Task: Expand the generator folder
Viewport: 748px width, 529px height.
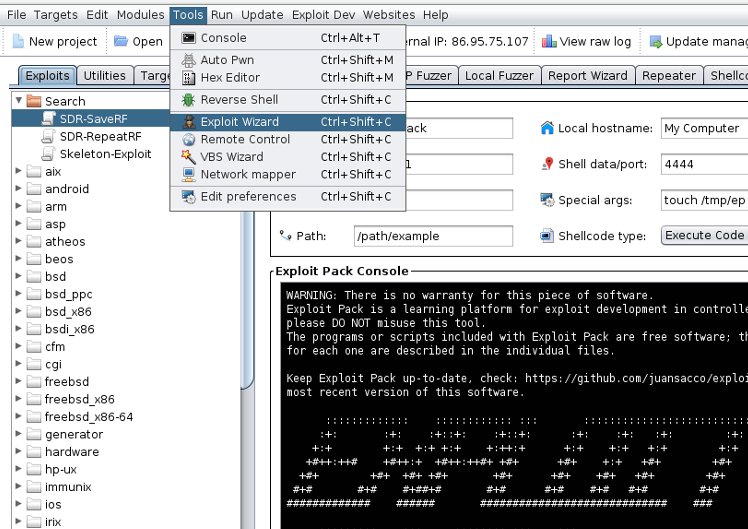Action: tap(19, 434)
